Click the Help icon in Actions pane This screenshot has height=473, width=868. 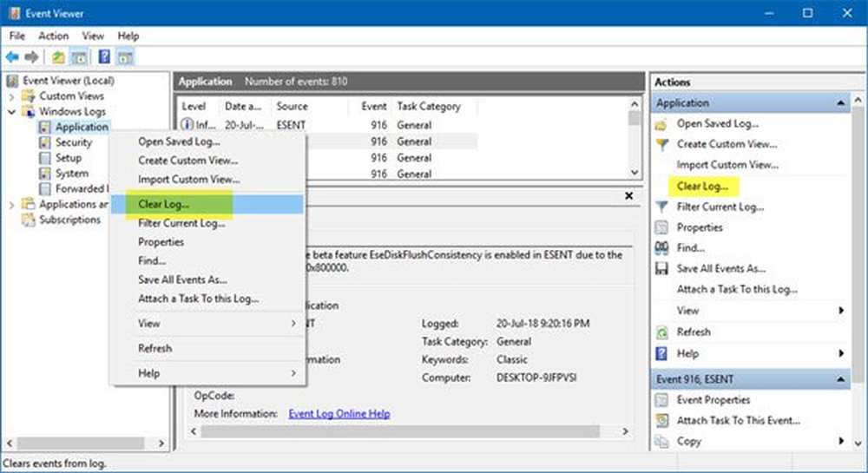[661, 353]
